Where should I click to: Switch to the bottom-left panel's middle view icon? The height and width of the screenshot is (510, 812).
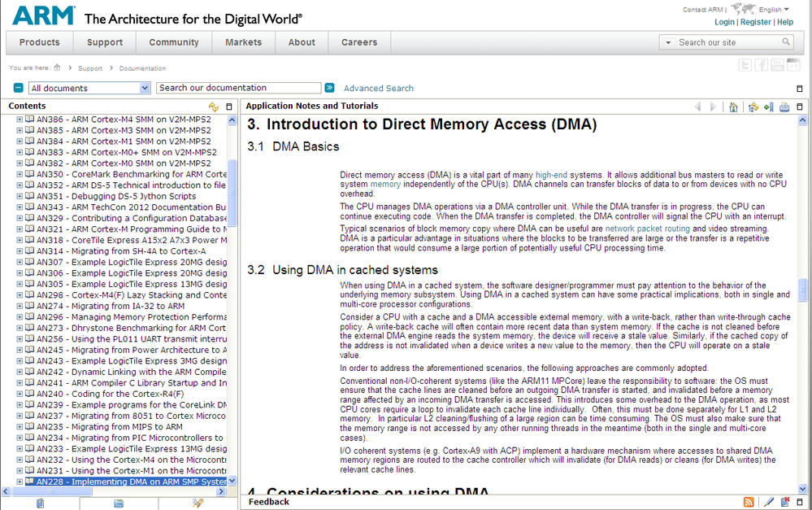tap(119, 503)
